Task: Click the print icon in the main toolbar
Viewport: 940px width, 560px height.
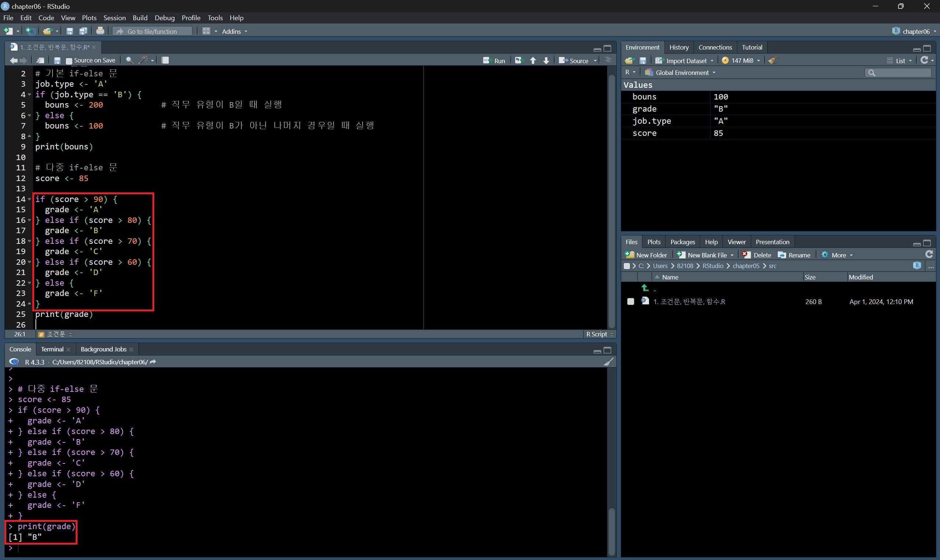Action: pyautogui.click(x=100, y=31)
